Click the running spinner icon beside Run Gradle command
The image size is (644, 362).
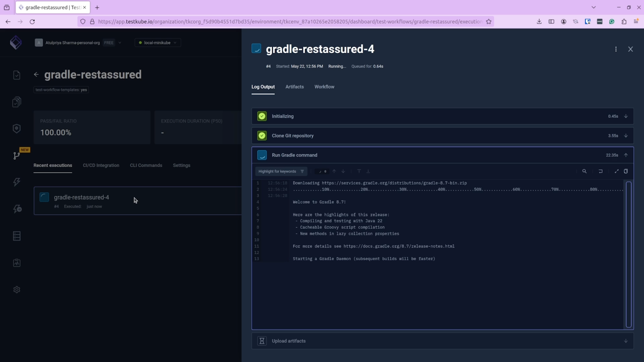(x=262, y=155)
